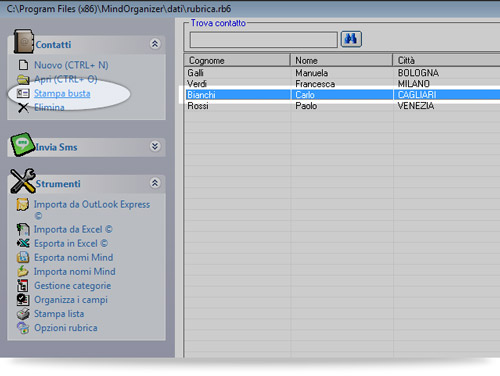The image size is (500, 376).
Task: Click the name cell Manuela
Action: pyautogui.click(x=311, y=73)
